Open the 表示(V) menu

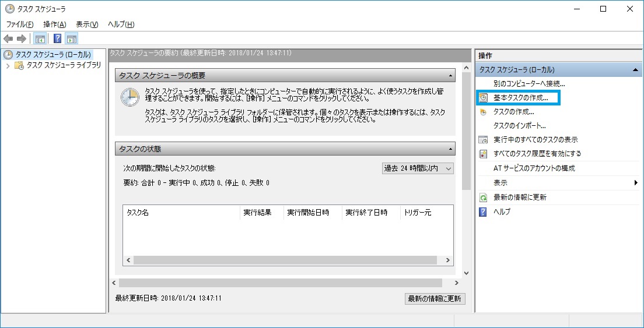click(87, 24)
